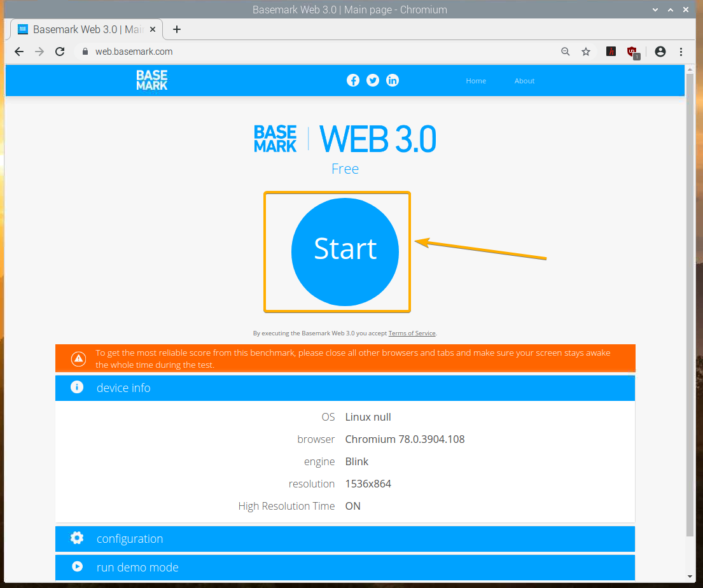The width and height of the screenshot is (703, 588).
Task: Select the Basemark Web 3.0 tab
Action: coord(86,29)
